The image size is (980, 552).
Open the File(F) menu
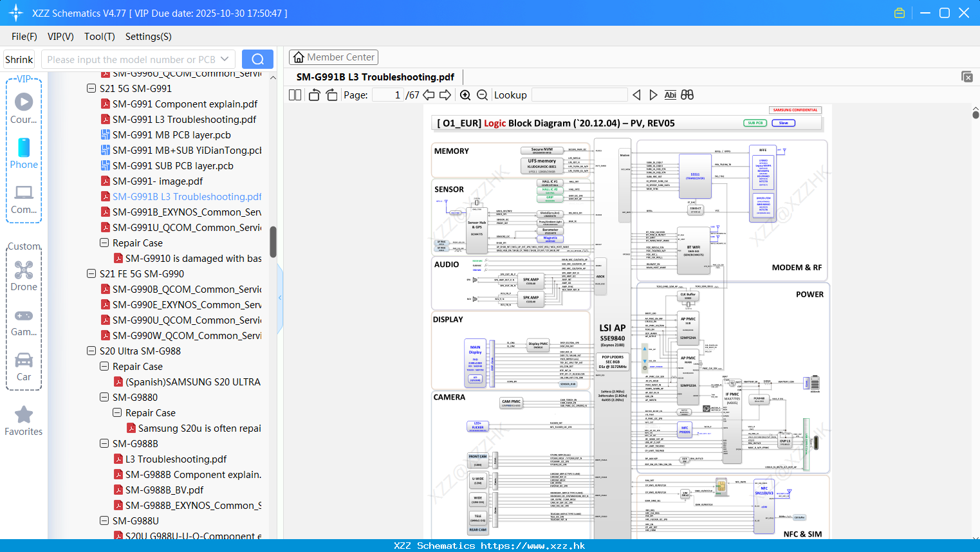click(24, 37)
